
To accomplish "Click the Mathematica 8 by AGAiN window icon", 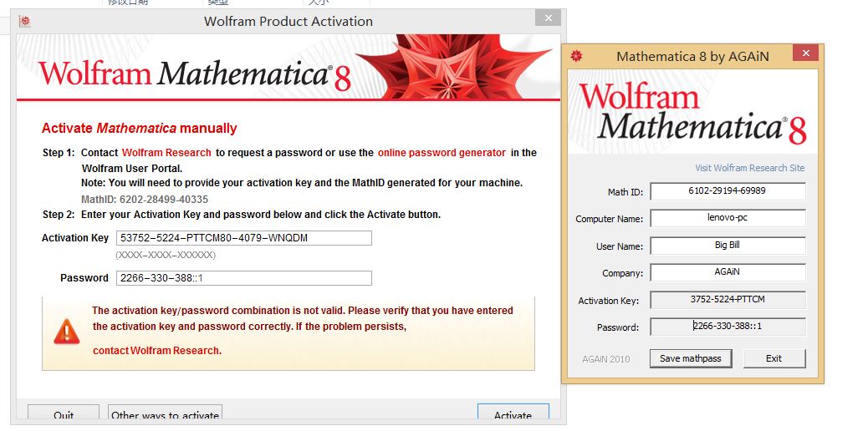I will point(576,56).
